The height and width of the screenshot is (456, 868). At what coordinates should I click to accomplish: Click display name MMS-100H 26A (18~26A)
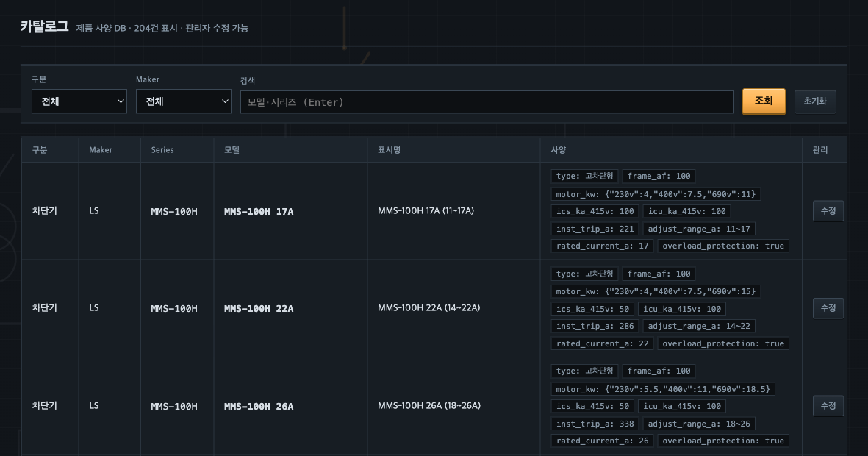(429, 405)
